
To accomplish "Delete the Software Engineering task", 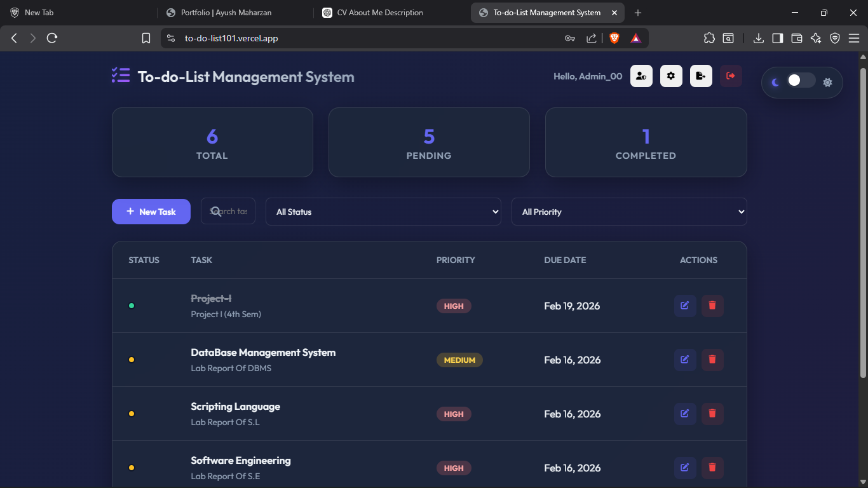I will pos(712,468).
